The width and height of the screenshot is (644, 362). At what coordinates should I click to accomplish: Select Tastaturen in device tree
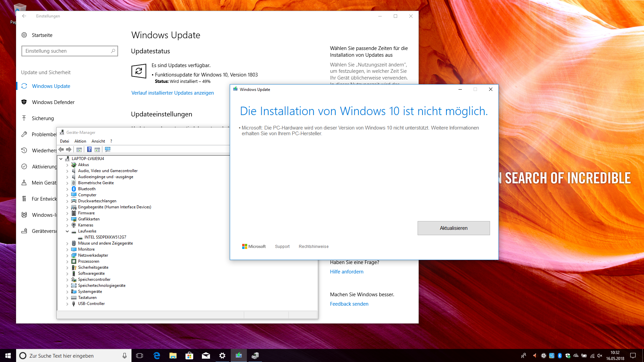(87, 298)
